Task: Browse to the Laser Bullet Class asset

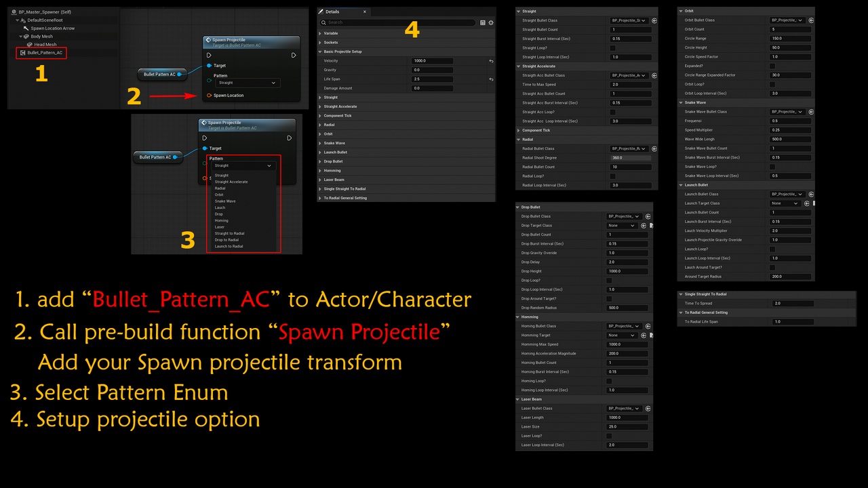Action: point(648,409)
